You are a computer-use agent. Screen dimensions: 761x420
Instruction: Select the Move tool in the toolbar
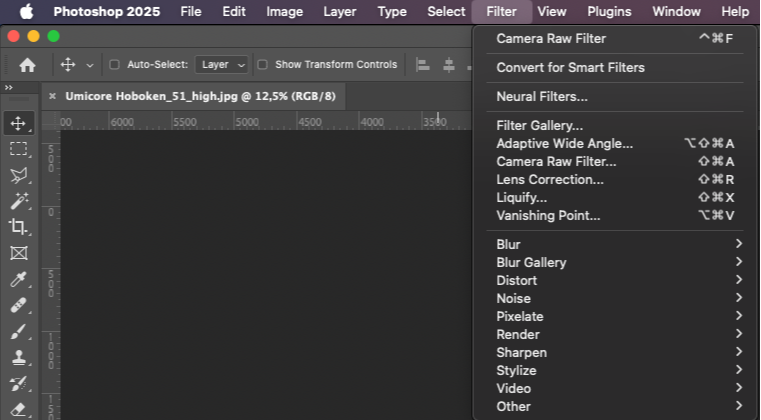[18, 123]
